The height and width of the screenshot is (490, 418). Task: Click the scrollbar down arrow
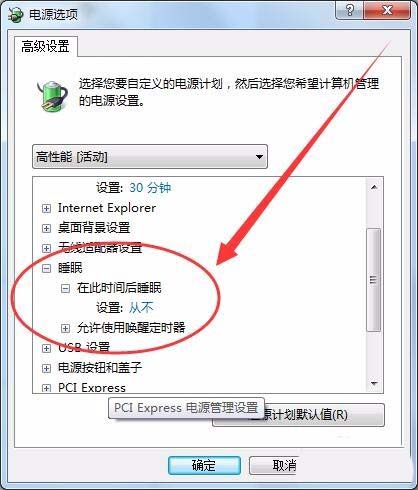point(374,384)
